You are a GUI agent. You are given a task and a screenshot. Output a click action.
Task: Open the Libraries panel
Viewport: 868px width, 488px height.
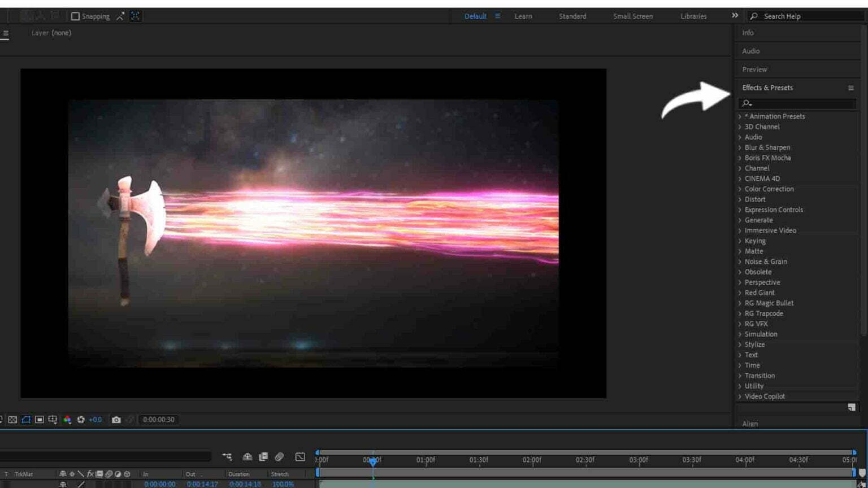693,16
